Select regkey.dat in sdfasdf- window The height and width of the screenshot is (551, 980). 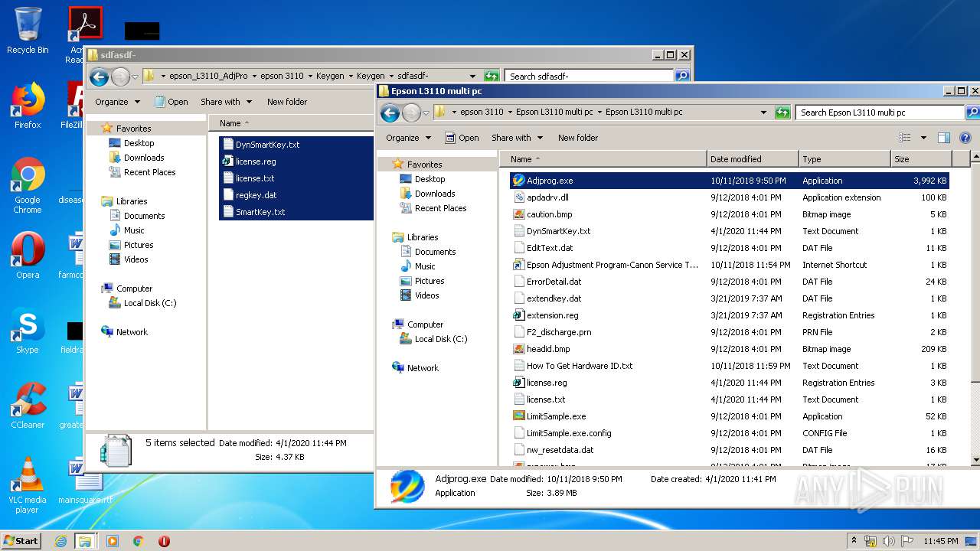pyautogui.click(x=256, y=195)
